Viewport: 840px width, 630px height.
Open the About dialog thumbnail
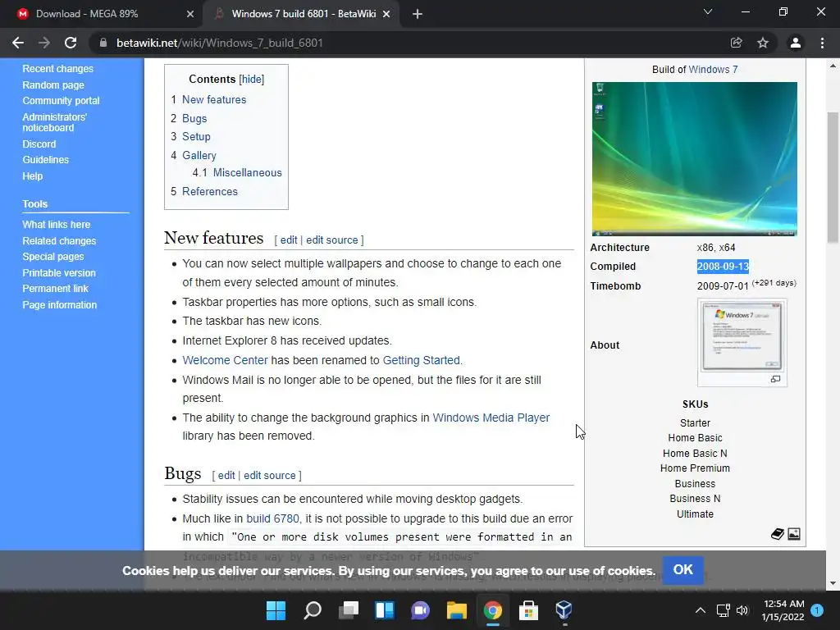pos(742,336)
